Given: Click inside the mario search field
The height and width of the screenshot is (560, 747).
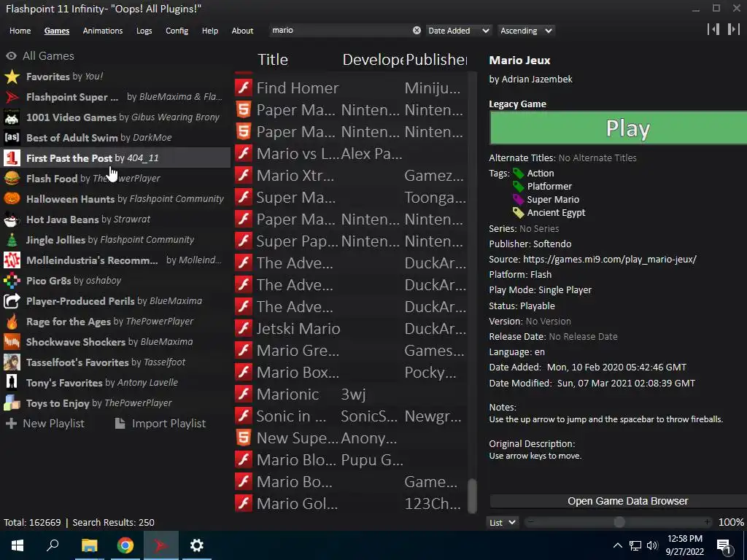Looking at the screenshot, I should tap(341, 30).
